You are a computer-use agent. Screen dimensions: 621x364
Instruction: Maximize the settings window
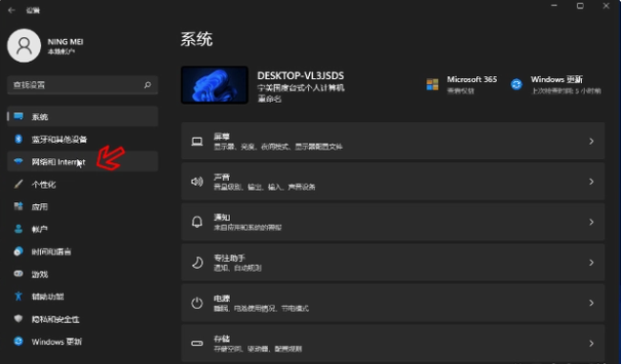coord(580,6)
